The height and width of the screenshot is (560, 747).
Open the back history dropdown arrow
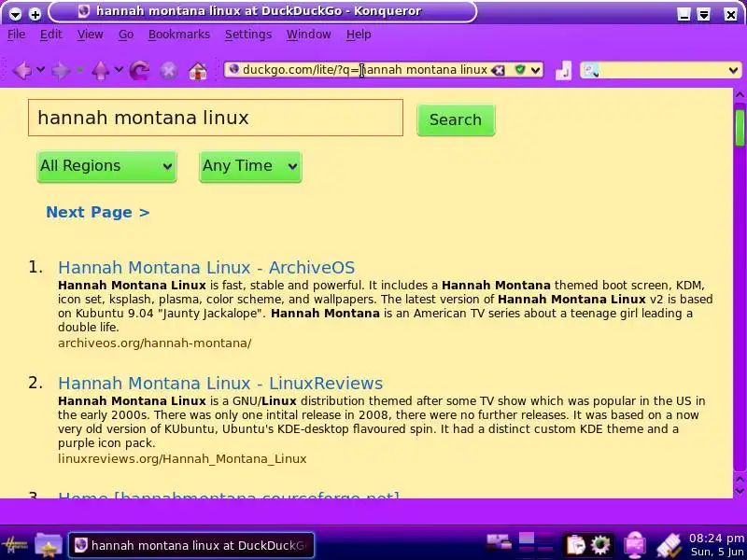tap(41, 70)
